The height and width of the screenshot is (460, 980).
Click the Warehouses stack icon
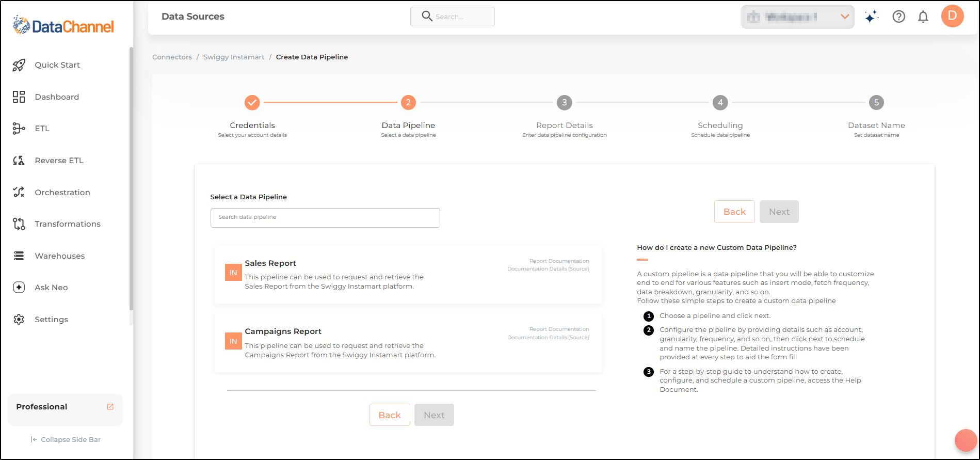tap(19, 256)
